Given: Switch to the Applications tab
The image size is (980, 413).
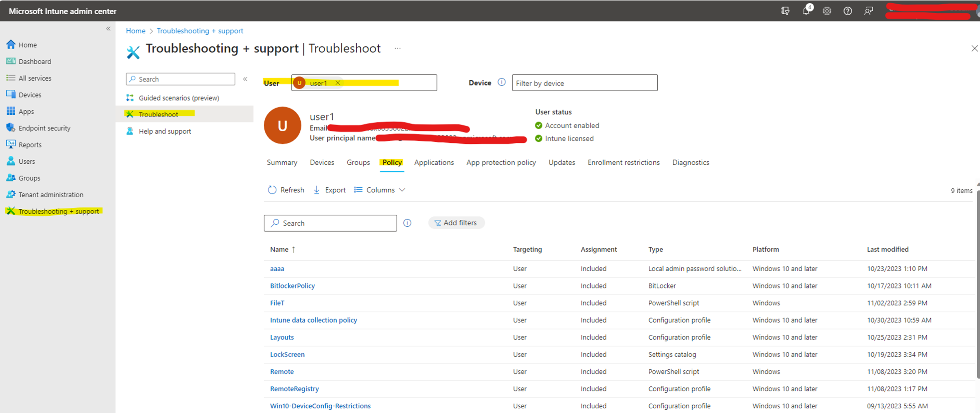Looking at the screenshot, I should (434, 162).
